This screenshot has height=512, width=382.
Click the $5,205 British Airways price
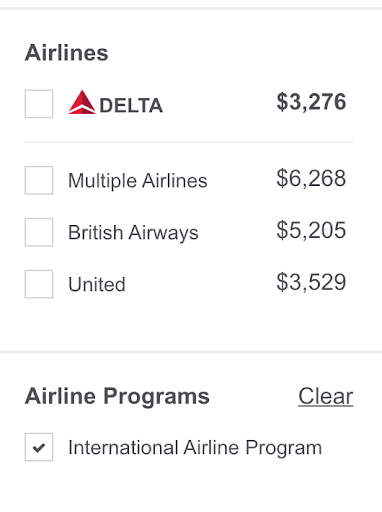311,230
